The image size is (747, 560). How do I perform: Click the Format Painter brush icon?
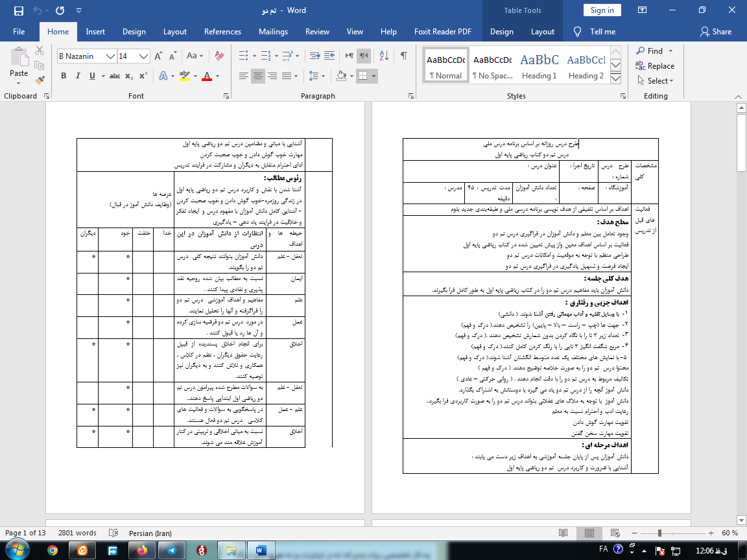(40, 80)
